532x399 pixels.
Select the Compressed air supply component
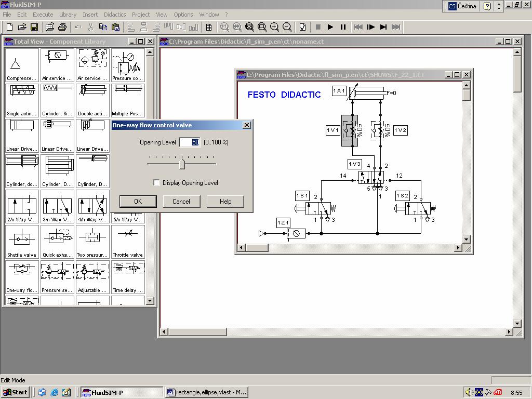(22, 65)
